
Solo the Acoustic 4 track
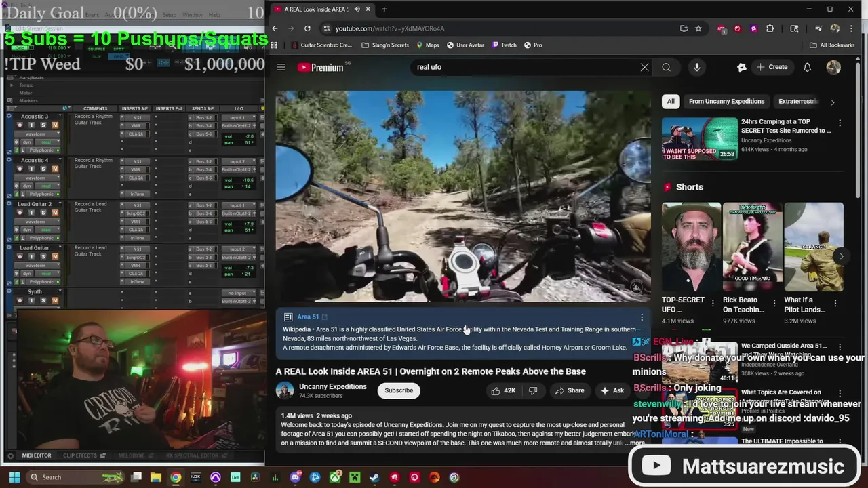point(43,169)
